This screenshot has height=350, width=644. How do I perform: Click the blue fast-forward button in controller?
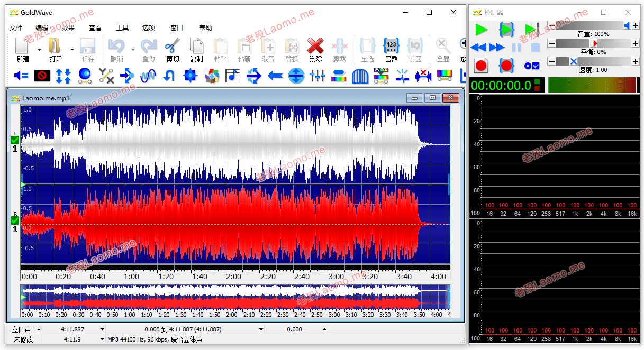pos(497,48)
